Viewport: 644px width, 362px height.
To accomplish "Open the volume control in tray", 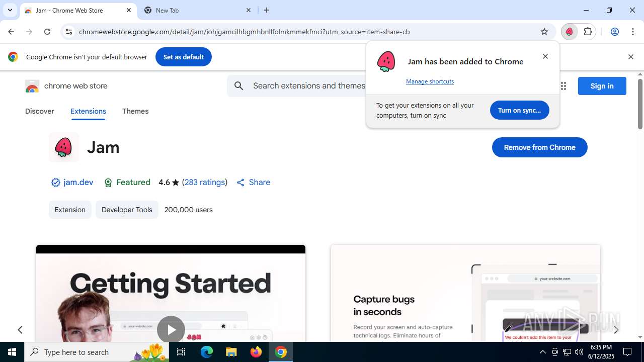I will pyautogui.click(x=579, y=352).
